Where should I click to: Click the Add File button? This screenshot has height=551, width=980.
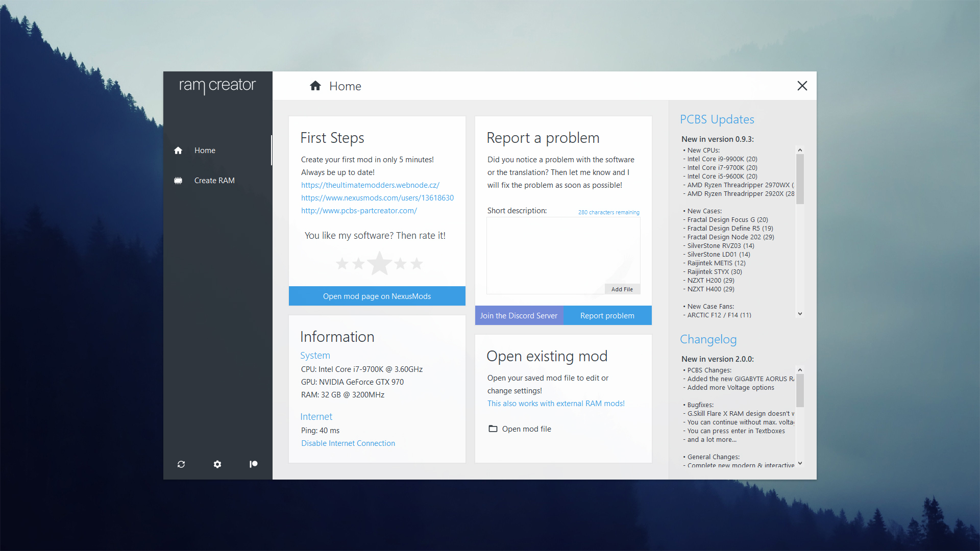[622, 289]
